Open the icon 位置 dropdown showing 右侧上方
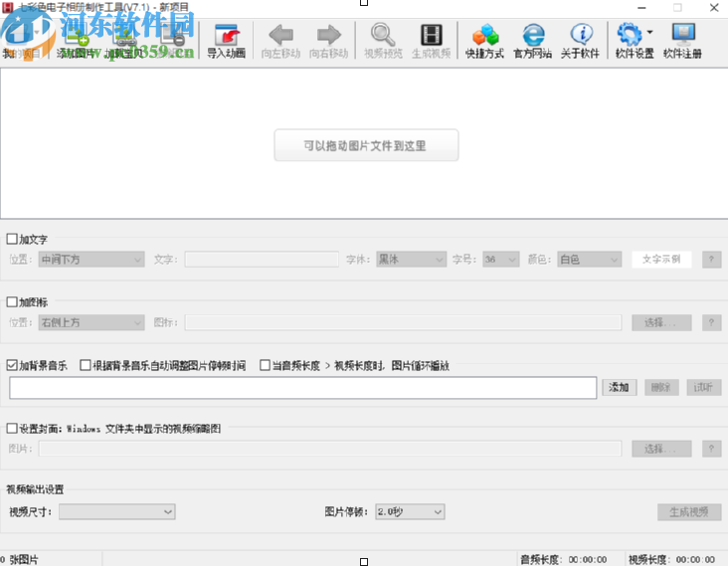Viewport: 728px width, 566px height. click(x=91, y=322)
